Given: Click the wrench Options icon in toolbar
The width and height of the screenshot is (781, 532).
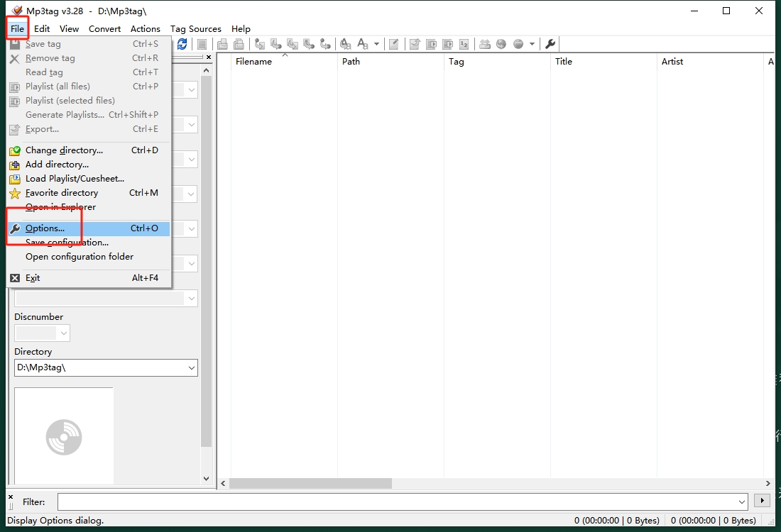Looking at the screenshot, I should point(550,44).
